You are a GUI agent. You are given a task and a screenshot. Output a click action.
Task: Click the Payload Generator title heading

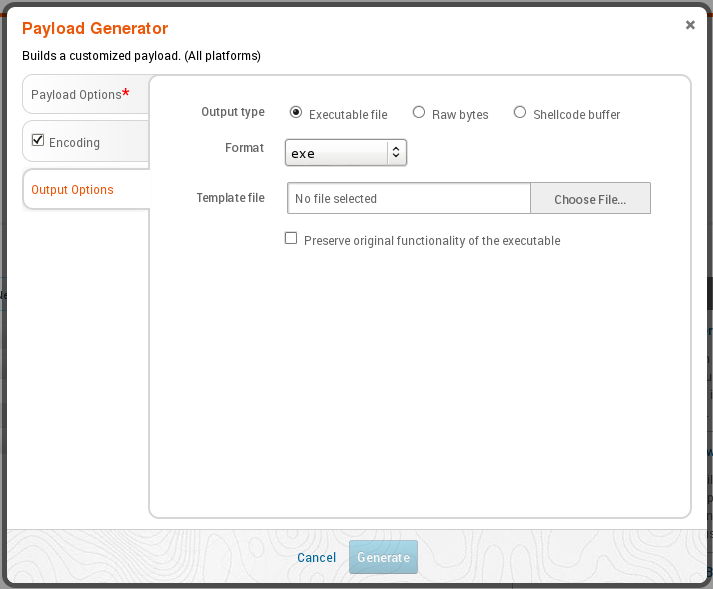95,28
